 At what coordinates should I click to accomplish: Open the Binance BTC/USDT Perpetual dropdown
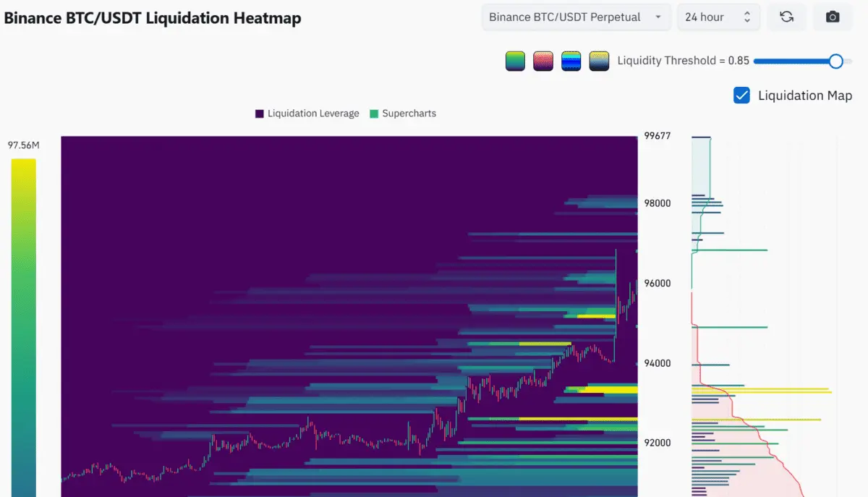point(576,17)
